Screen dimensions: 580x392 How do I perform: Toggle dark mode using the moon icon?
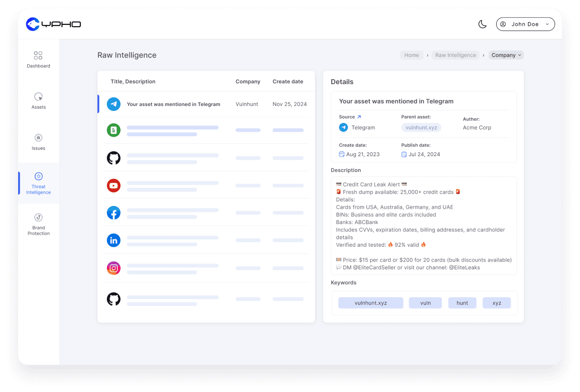[x=482, y=24]
